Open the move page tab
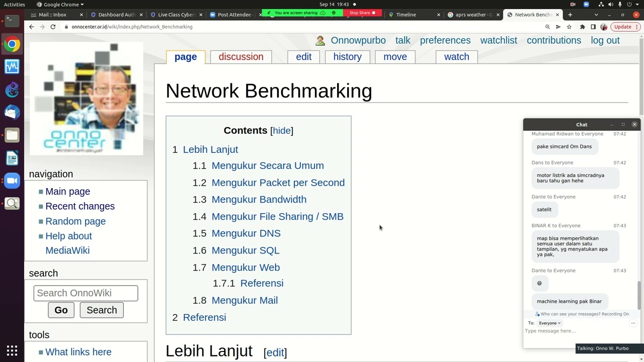644x362 pixels. point(395,57)
